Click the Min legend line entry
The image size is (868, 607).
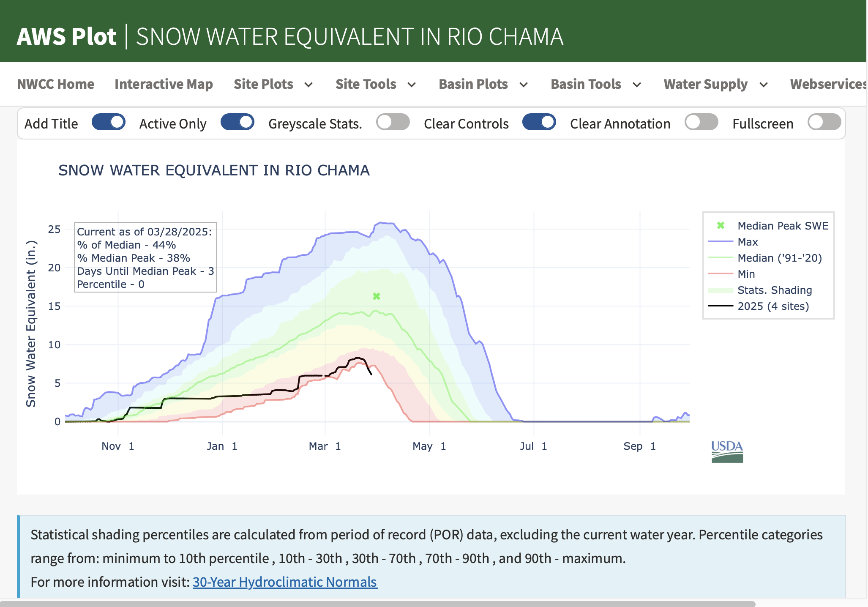[746, 274]
